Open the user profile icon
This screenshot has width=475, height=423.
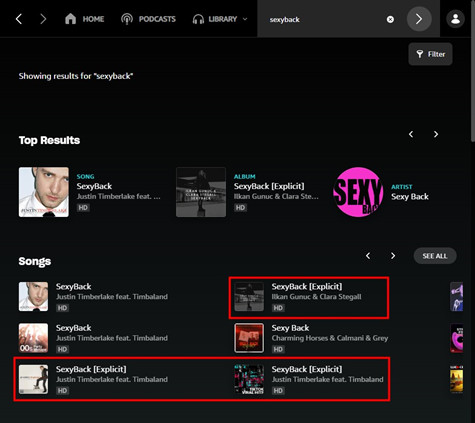click(455, 19)
